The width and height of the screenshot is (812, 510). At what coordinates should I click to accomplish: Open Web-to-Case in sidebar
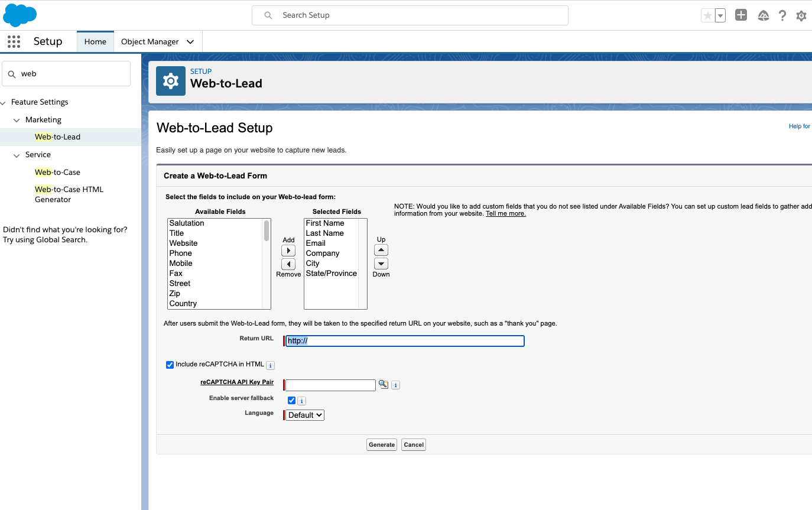[x=57, y=172]
